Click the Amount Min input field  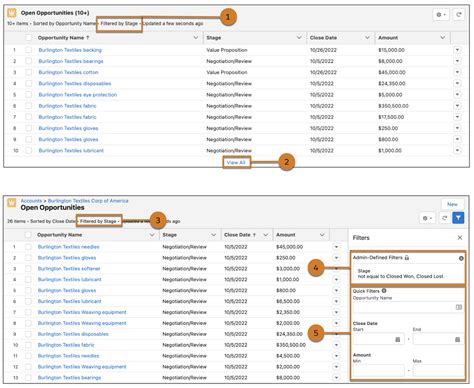[x=378, y=370]
